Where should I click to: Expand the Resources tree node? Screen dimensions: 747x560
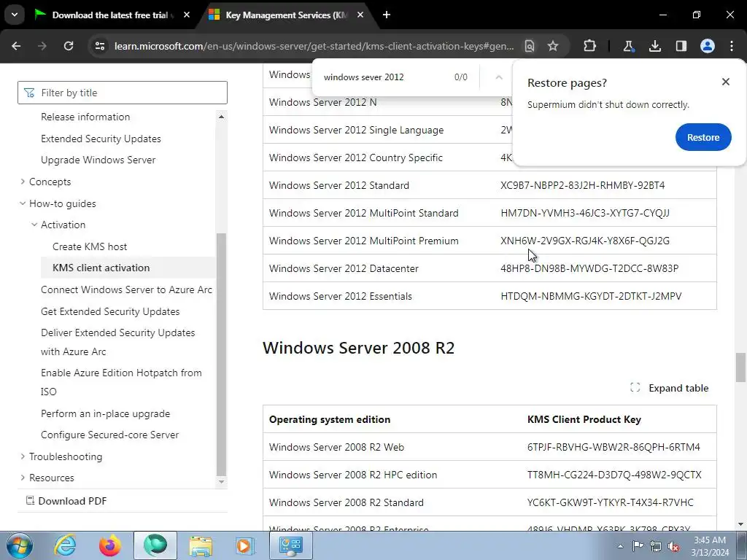coord(23,478)
